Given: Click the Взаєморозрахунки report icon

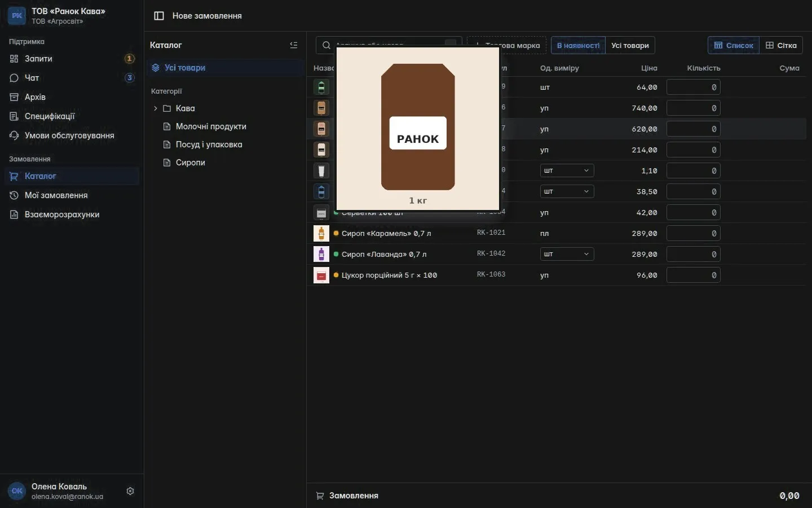Looking at the screenshot, I should click(14, 214).
